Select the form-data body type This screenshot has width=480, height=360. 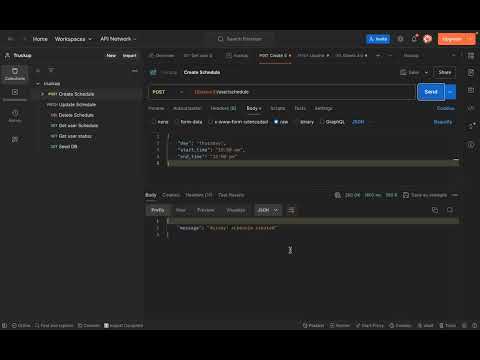coord(188,122)
